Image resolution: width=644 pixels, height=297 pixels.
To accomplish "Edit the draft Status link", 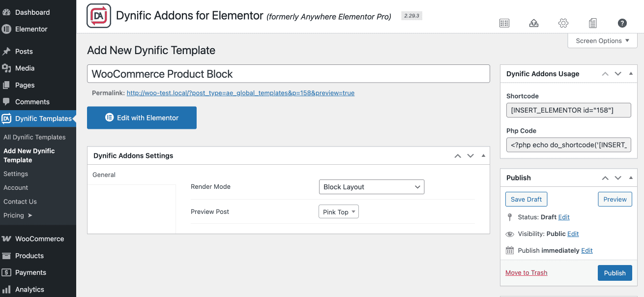I will (x=564, y=217).
